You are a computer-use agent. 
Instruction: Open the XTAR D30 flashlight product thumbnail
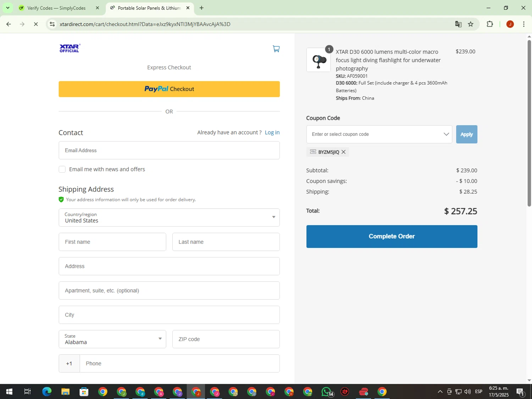click(x=318, y=60)
